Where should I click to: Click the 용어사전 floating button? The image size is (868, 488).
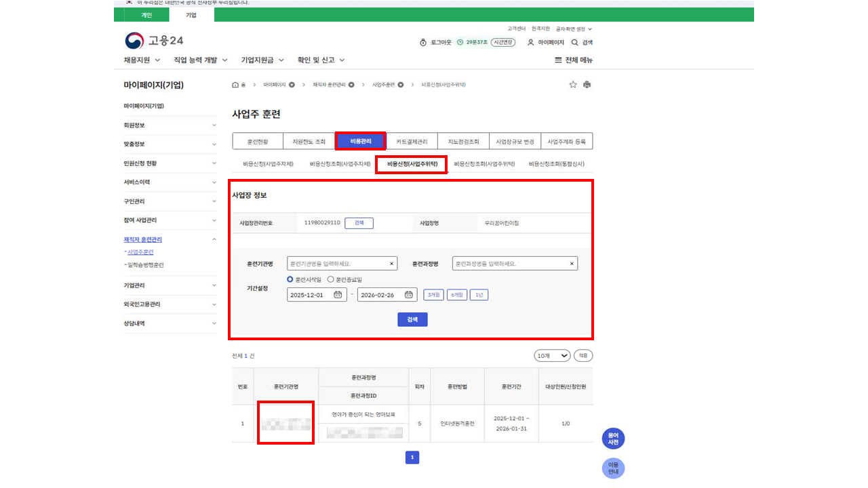[613, 439]
